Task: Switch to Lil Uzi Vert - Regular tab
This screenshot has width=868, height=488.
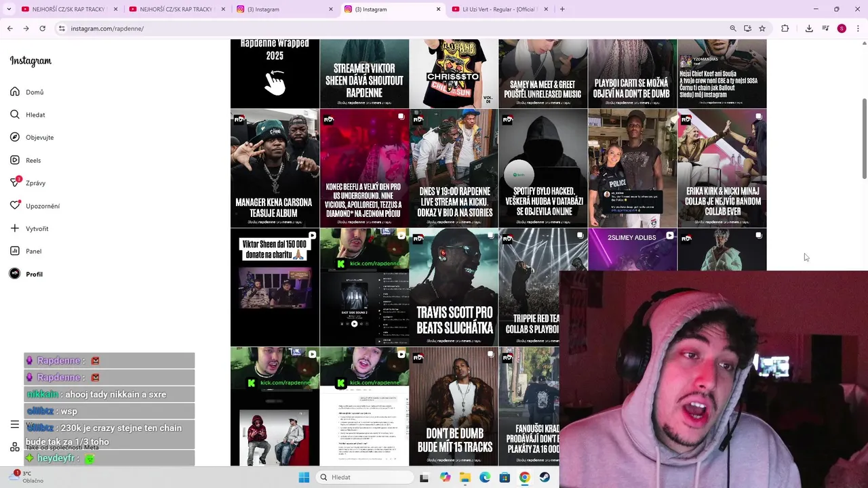Action: (498, 9)
